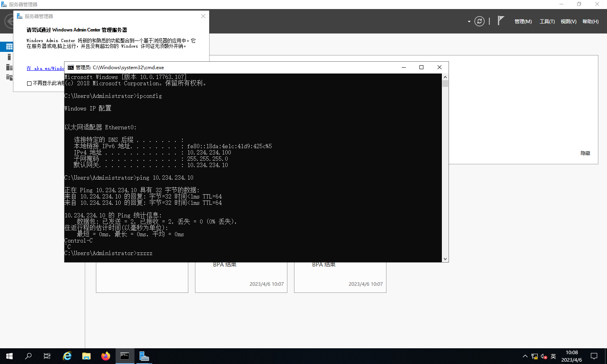Click the cmd window scrollbar down arrow
Image resolution: width=607 pixels, height=364 pixels.
tap(445, 259)
